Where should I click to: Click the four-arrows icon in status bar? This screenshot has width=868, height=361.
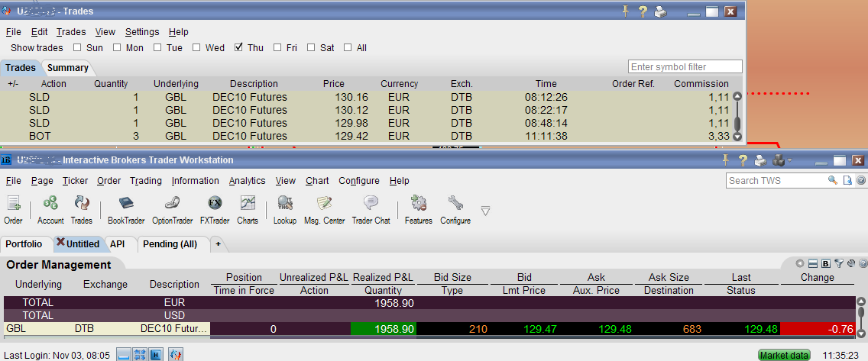(140, 354)
